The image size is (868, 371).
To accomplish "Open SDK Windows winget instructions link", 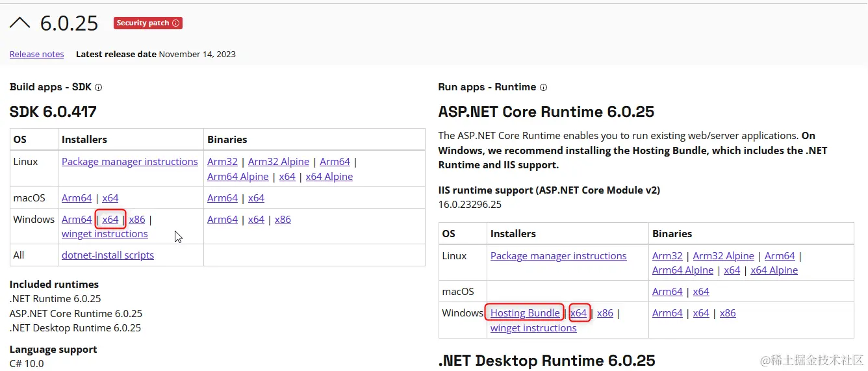I will coord(105,234).
